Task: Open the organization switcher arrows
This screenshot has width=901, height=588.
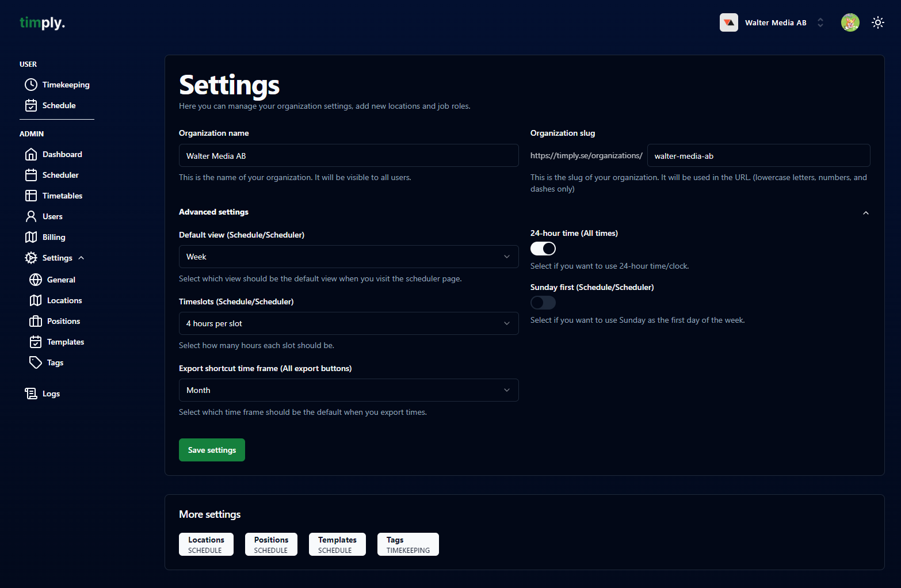Action: [x=820, y=22]
